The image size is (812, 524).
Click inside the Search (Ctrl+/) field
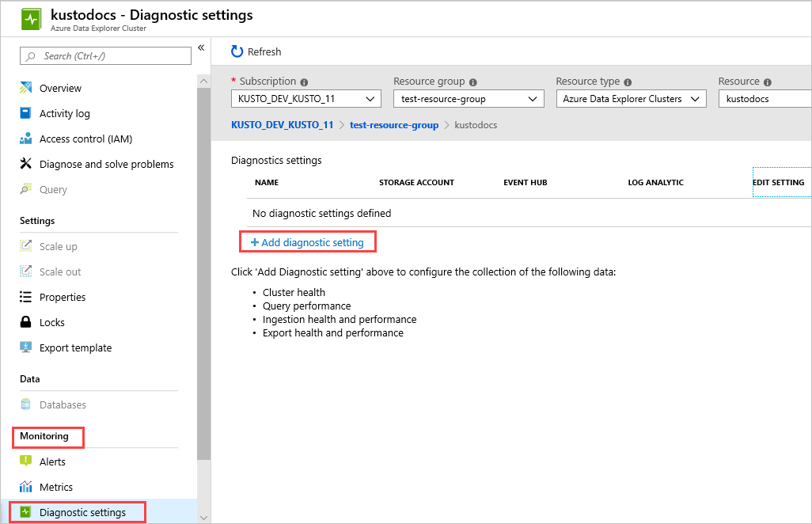coord(105,55)
